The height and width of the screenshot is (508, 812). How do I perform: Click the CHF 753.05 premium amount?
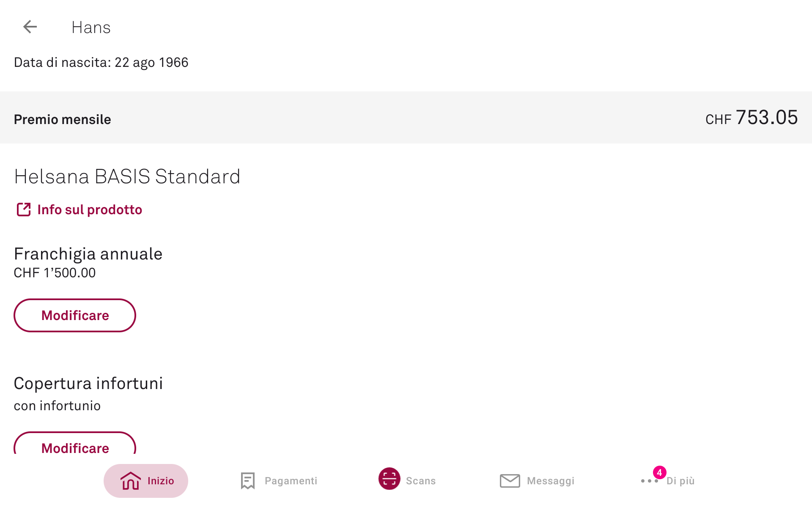coord(752,118)
